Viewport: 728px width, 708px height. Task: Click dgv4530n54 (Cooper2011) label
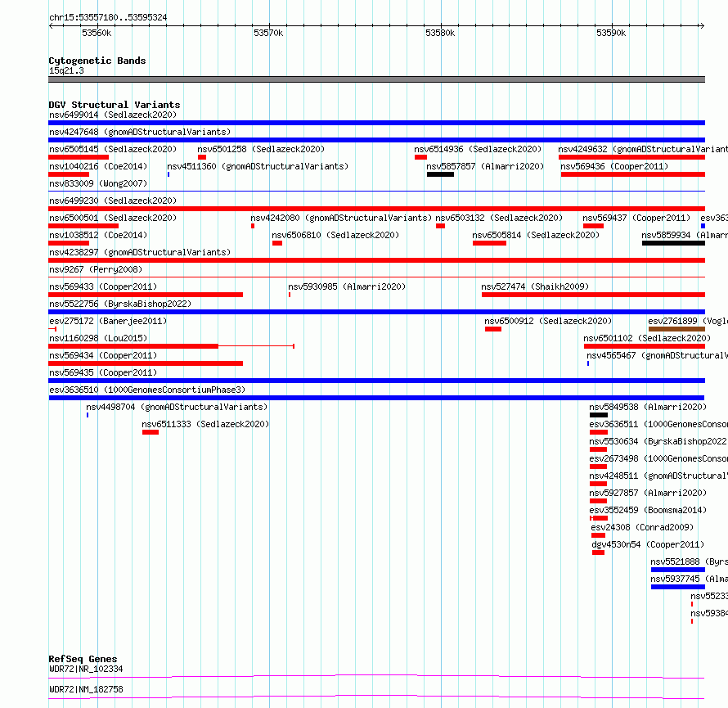[x=648, y=544]
